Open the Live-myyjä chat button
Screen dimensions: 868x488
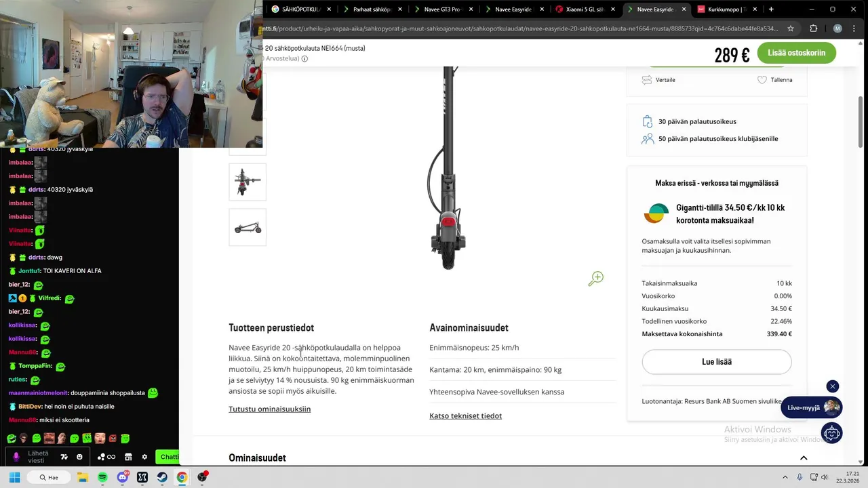(811, 407)
